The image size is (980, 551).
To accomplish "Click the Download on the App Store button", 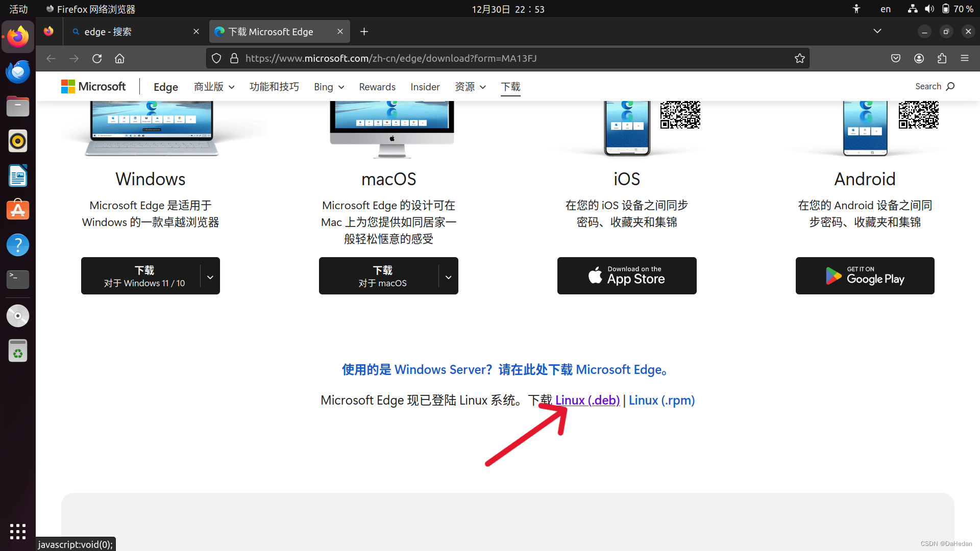I will [626, 275].
